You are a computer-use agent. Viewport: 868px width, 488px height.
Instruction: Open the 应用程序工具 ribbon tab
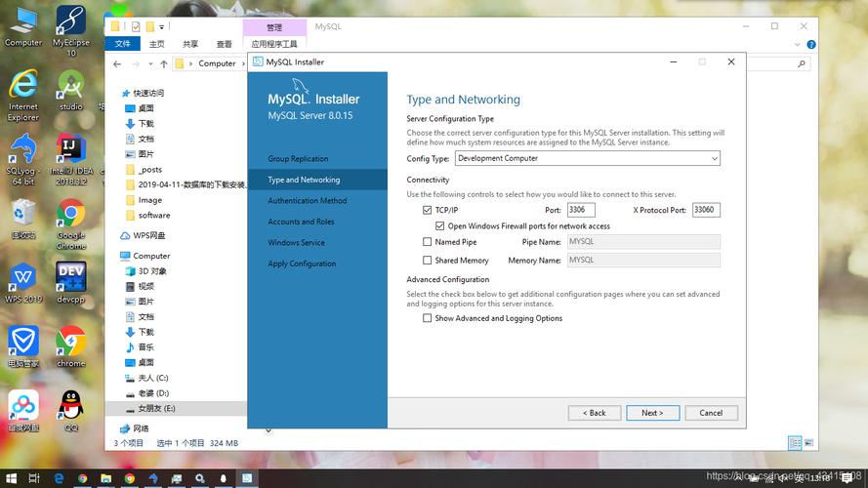(x=274, y=44)
